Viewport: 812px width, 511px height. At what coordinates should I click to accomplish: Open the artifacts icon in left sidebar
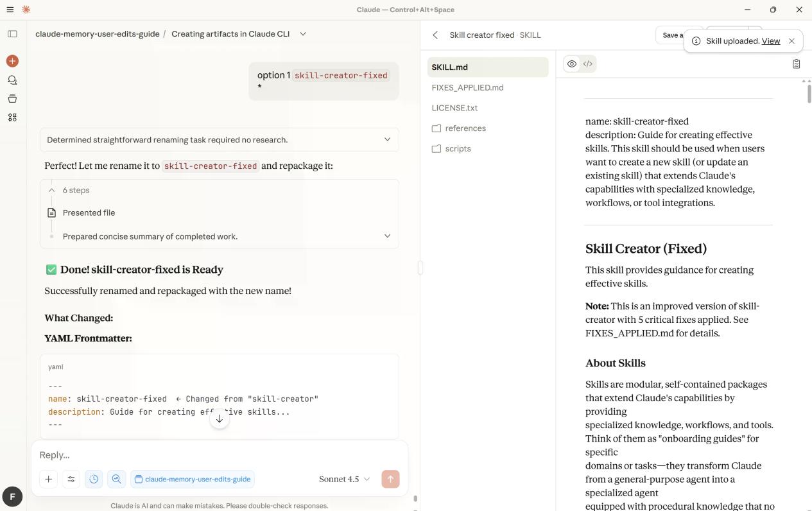coord(12,117)
